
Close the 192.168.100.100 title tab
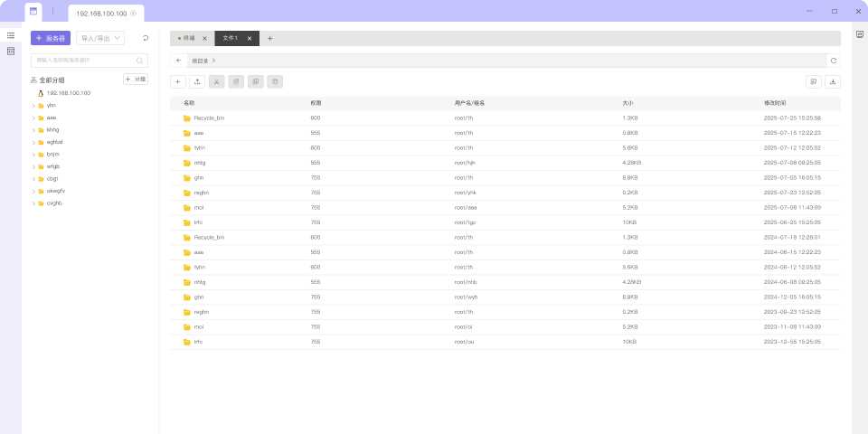pyautogui.click(x=134, y=13)
